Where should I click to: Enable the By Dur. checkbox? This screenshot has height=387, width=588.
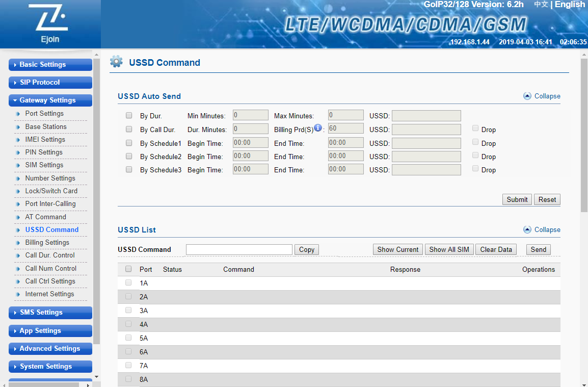129,116
